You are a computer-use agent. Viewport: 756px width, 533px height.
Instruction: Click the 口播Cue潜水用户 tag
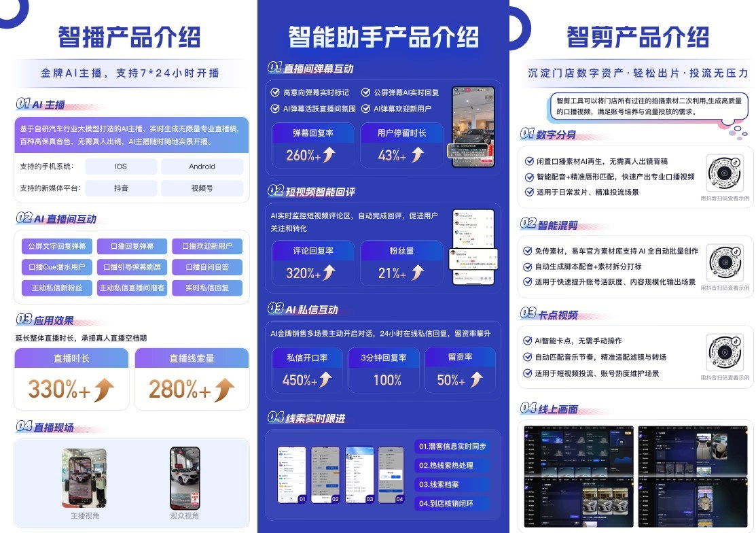57,266
